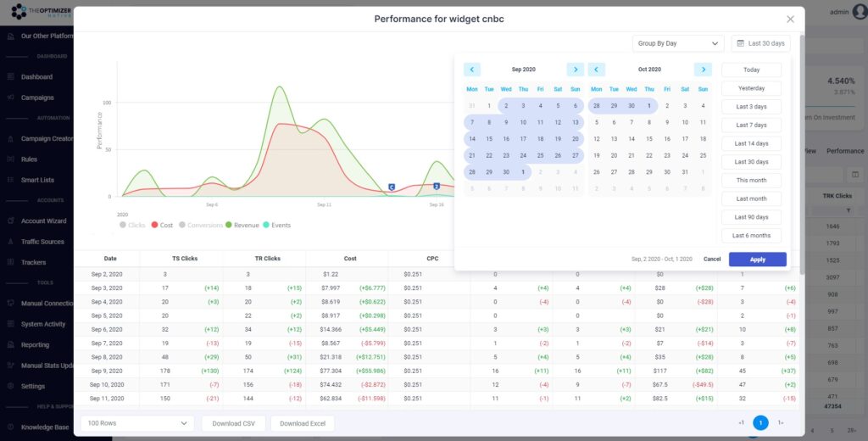868x441 pixels.
Task: Go to next month in Oct 2020 calendar
Action: [x=703, y=70]
